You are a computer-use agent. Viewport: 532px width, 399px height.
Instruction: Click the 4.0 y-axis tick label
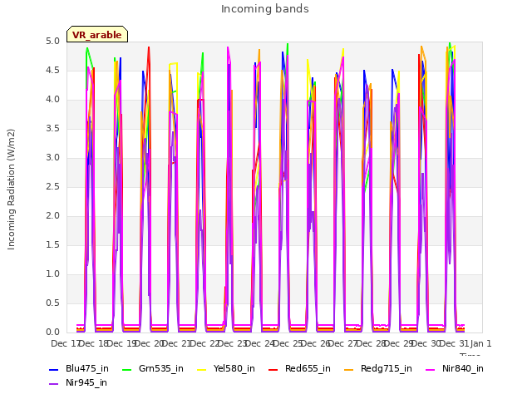[52, 100]
